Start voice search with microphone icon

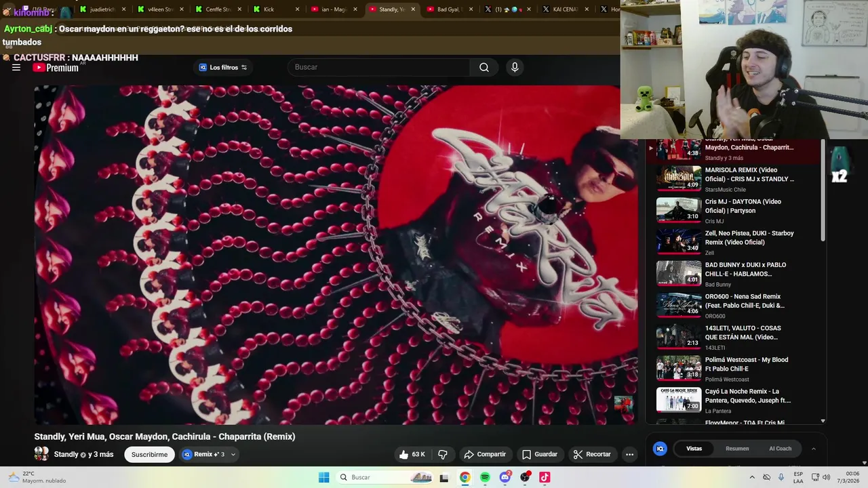pyautogui.click(x=515, y=67)
